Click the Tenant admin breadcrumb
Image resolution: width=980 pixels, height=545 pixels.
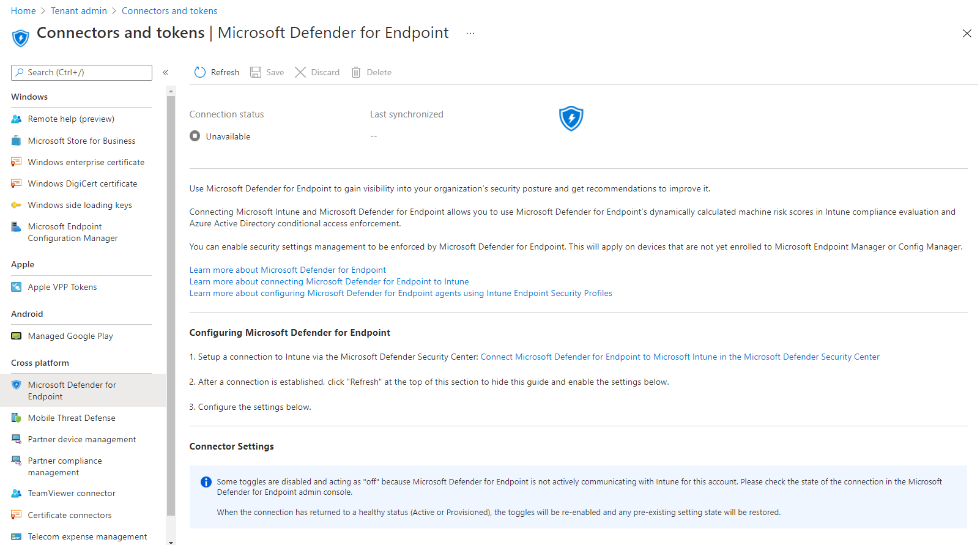click(x=79, y=11)
